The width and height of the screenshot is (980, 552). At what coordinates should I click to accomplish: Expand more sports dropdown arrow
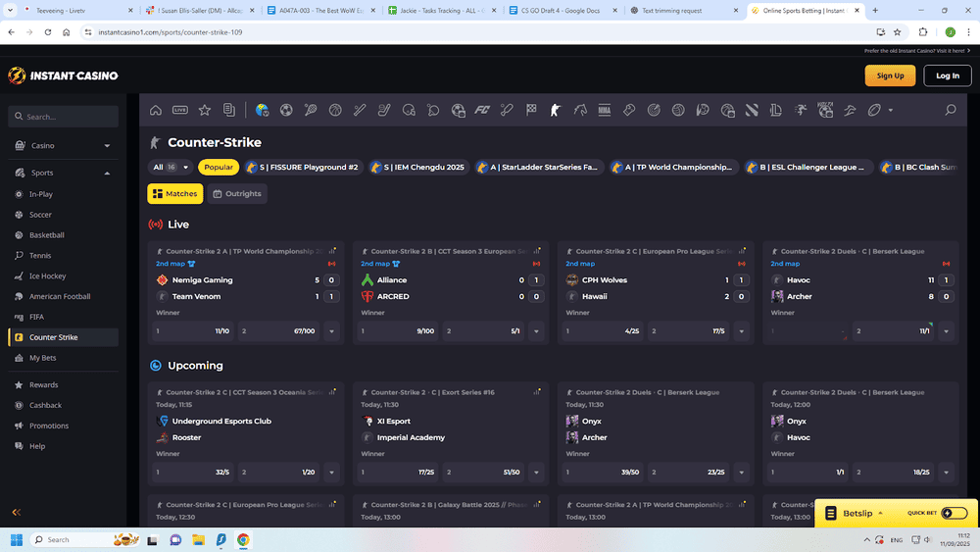tap(891, 111)
